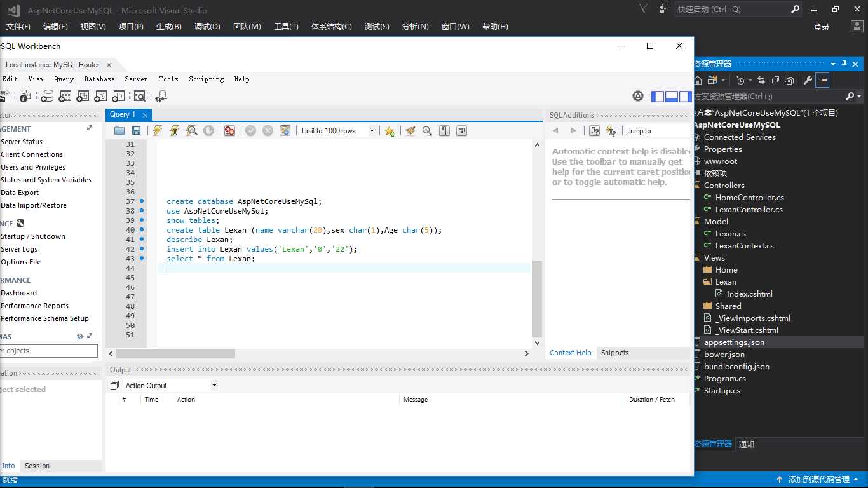868x488 pixels.
Task: Open Data Export in the navigator
Action: coord(20,193)
